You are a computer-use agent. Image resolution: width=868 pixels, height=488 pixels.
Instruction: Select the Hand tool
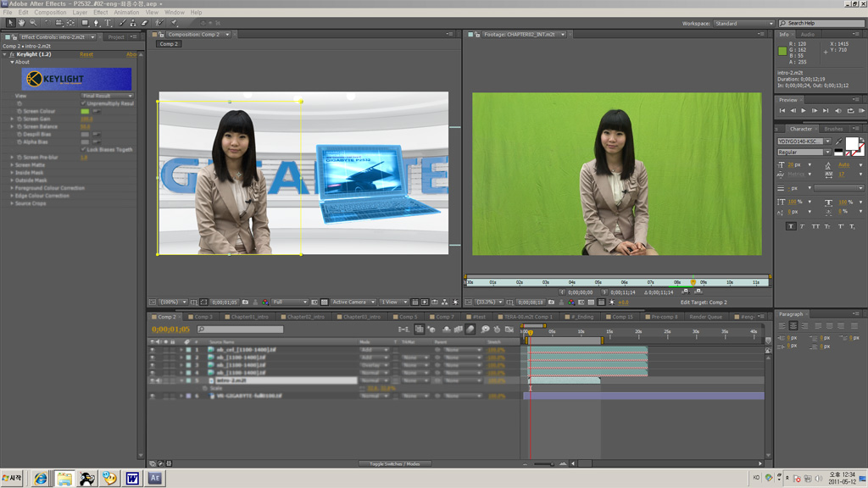pos(21,23)
